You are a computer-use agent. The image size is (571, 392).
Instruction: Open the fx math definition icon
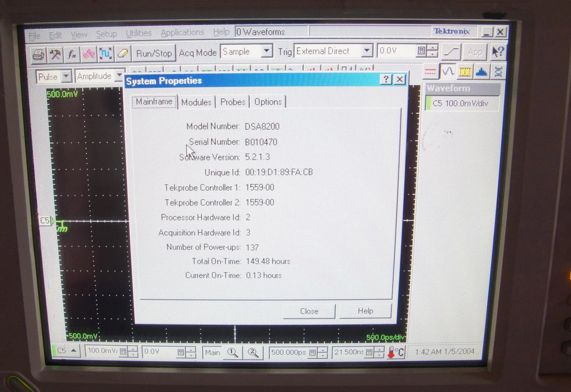pos(72,54)
